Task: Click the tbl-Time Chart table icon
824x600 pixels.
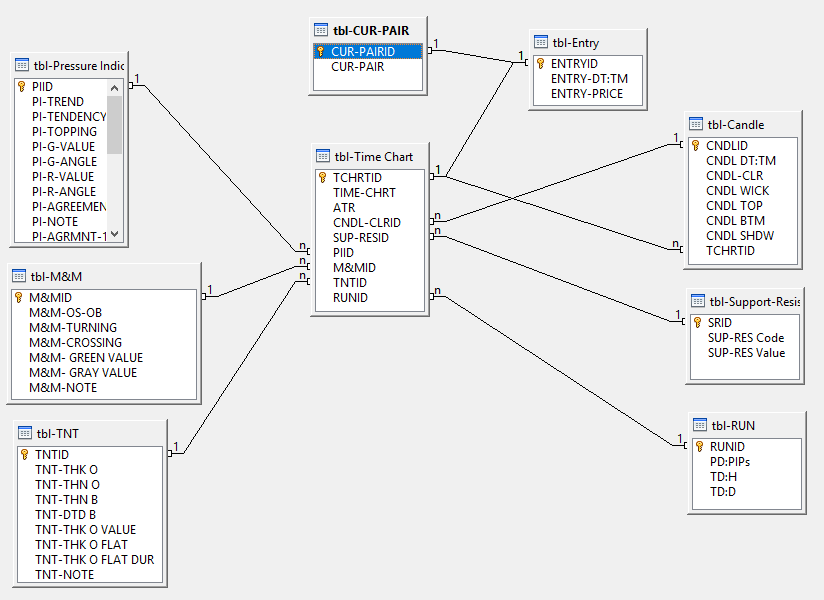Action: [323, 156]
